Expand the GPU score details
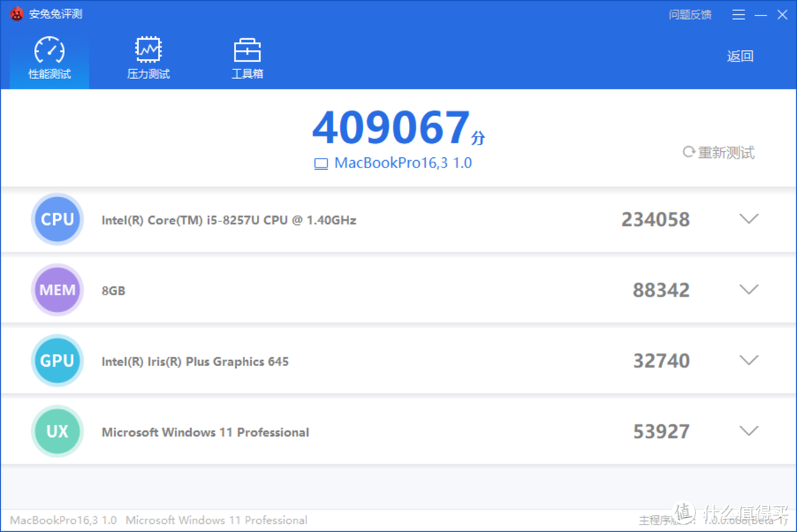Screen dimensions: 797x532 click(x=749, y=360)
